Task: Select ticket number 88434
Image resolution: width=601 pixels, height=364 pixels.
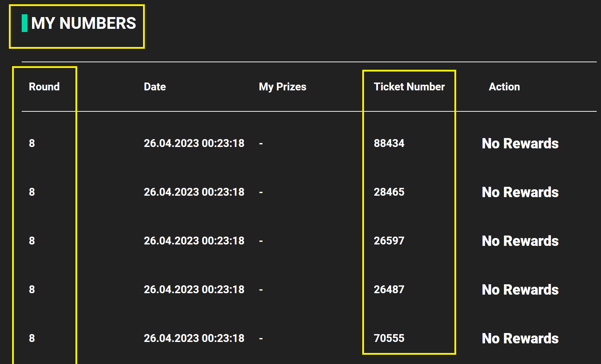Action: 389,143
